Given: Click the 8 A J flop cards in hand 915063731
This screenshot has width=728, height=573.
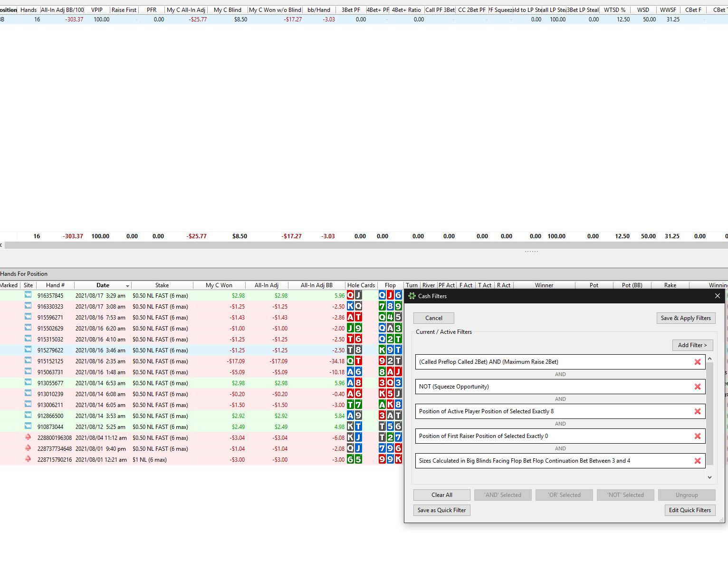Looking at the screenshot, I should (x=390, y=372).
